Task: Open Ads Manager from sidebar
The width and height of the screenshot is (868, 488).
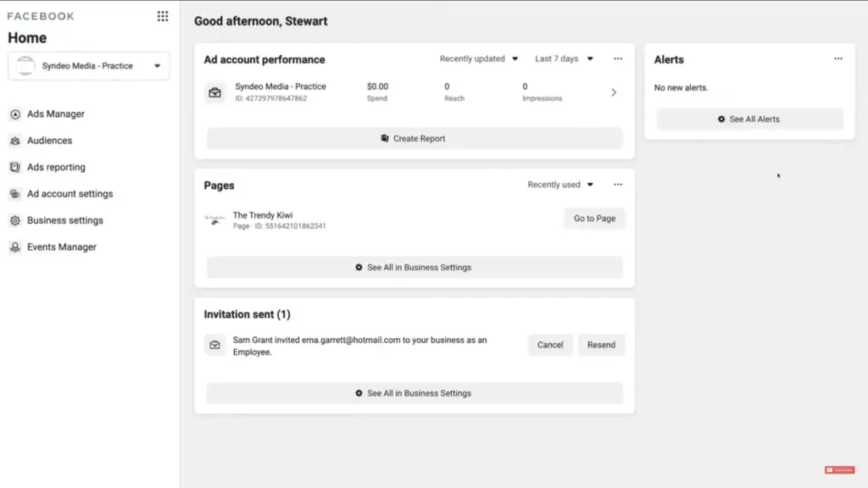Action: pos(56,114)
